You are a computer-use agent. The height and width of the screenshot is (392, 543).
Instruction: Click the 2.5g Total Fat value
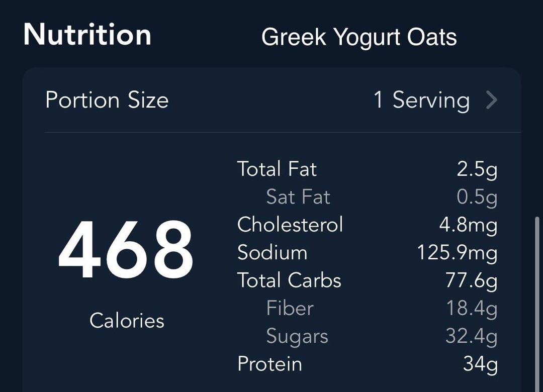tap(477, 170)
